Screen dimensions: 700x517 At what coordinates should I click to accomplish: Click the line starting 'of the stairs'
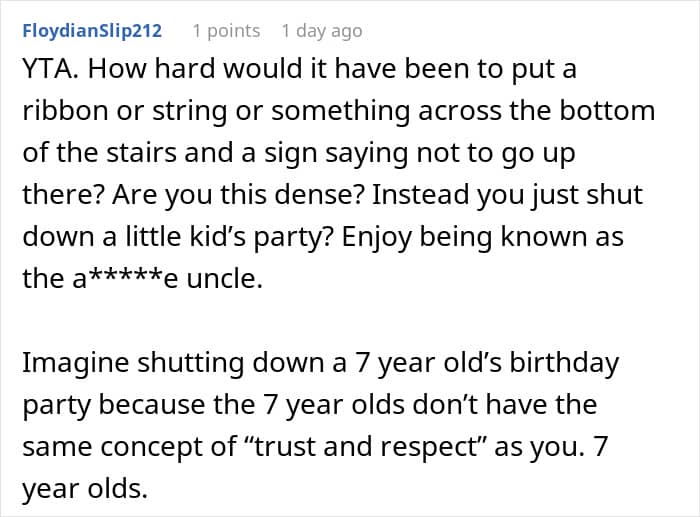pyautogui.click(x=299, y=153)
